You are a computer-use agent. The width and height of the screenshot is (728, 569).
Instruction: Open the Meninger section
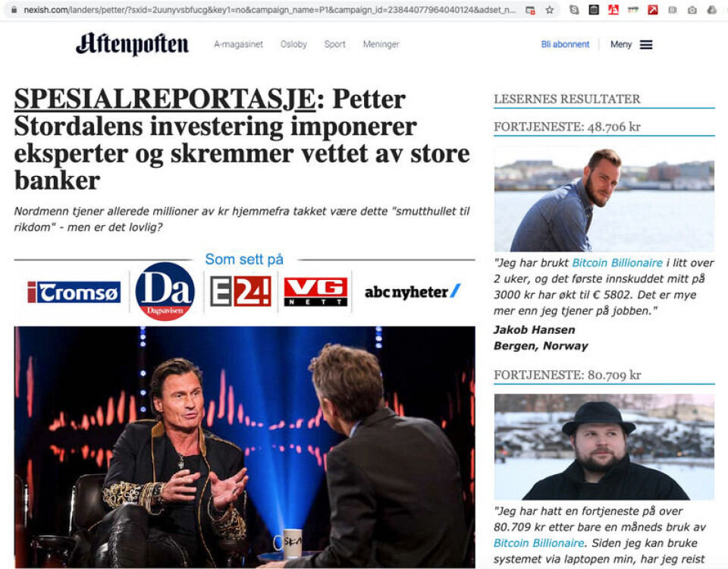[381, 44]
